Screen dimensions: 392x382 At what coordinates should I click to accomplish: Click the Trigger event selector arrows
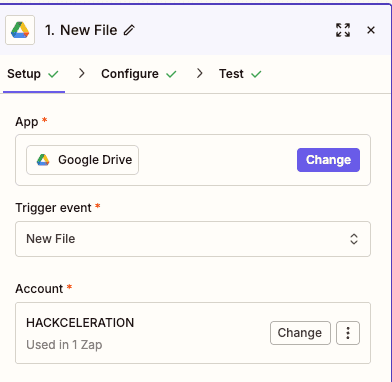354,239
